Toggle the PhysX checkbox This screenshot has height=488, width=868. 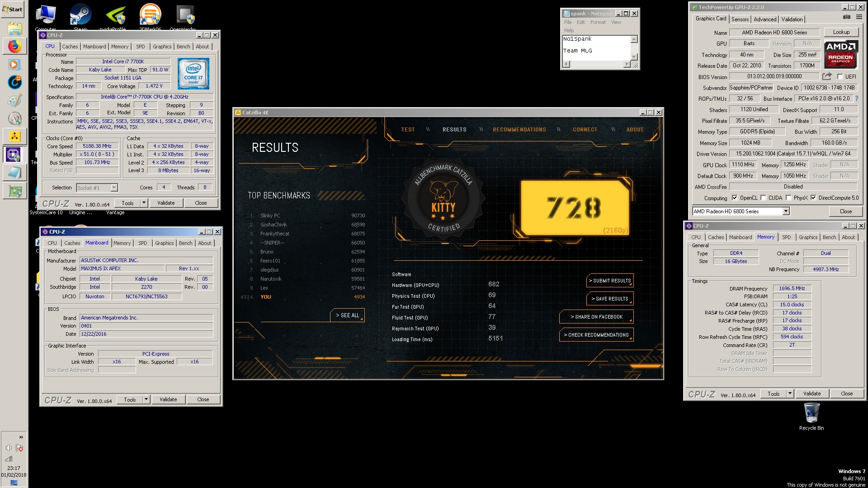pos(789,198)
